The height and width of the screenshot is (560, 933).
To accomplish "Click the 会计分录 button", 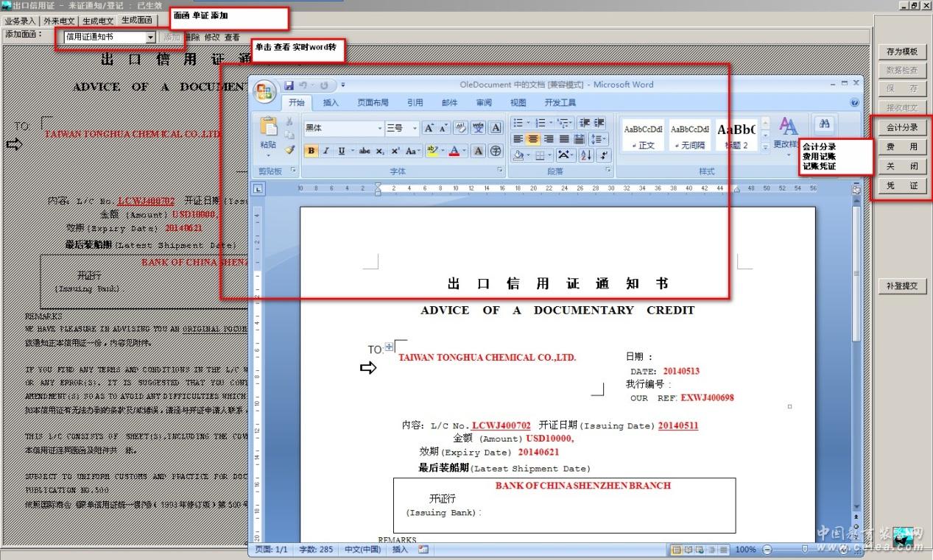I will click(901, 127).
